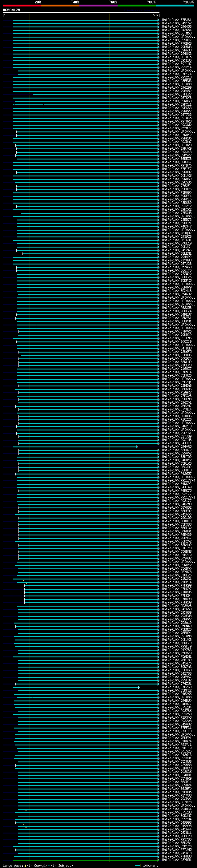Image resolution: width=197 pixels, height=868 pixels.
Task: Open the UniRef100_Q96453 hit
Action: (x=176, y=26)
